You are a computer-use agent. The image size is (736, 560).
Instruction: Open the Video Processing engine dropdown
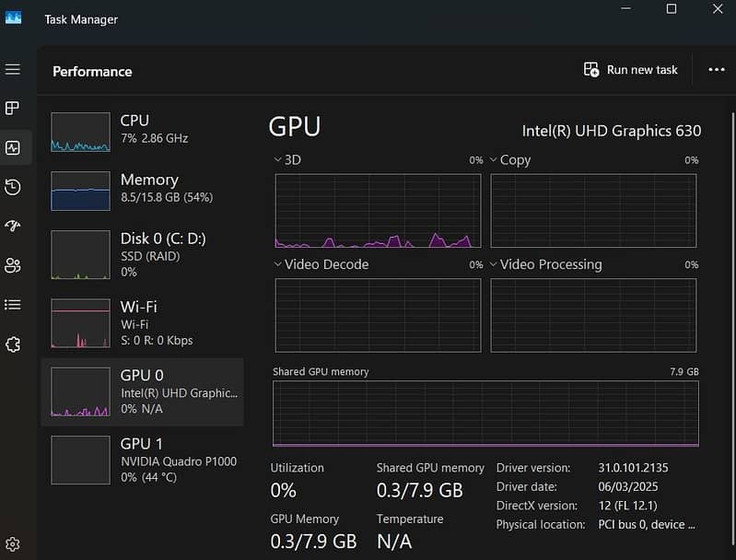494,264
